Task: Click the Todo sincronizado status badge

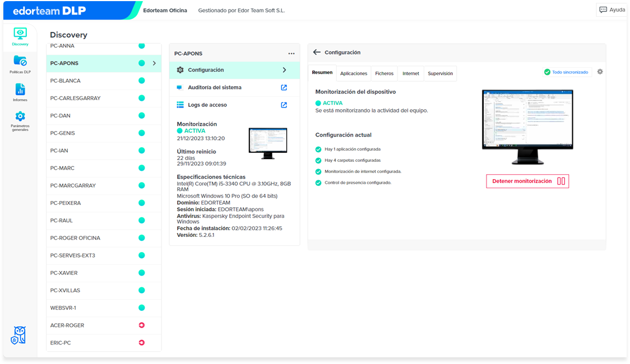Action: coord(566,72)
